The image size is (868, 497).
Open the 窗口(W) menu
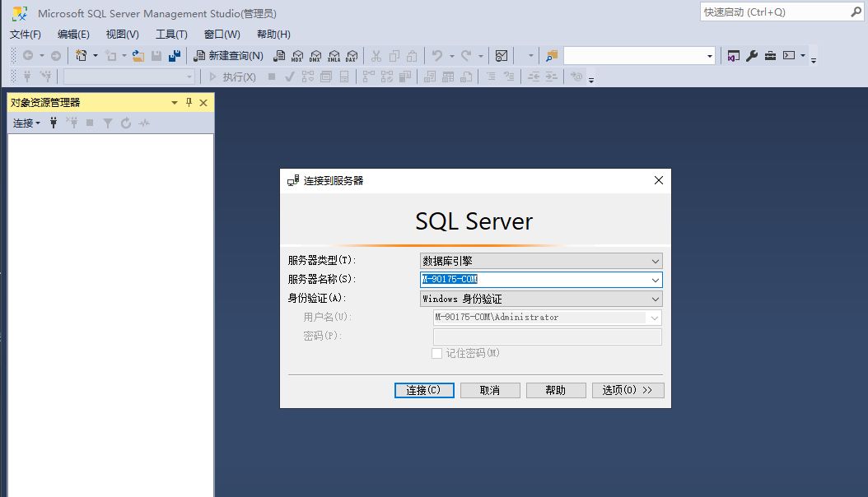(222, 35)
